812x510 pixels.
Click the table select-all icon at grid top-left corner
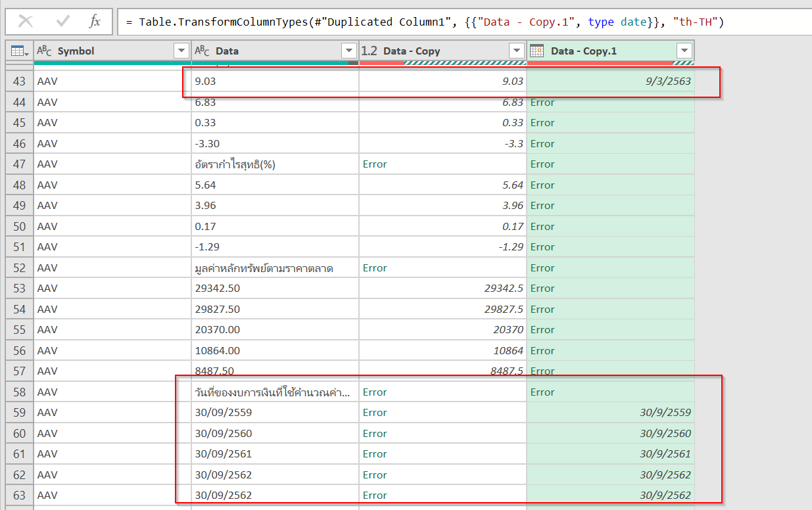pos(19,51)
